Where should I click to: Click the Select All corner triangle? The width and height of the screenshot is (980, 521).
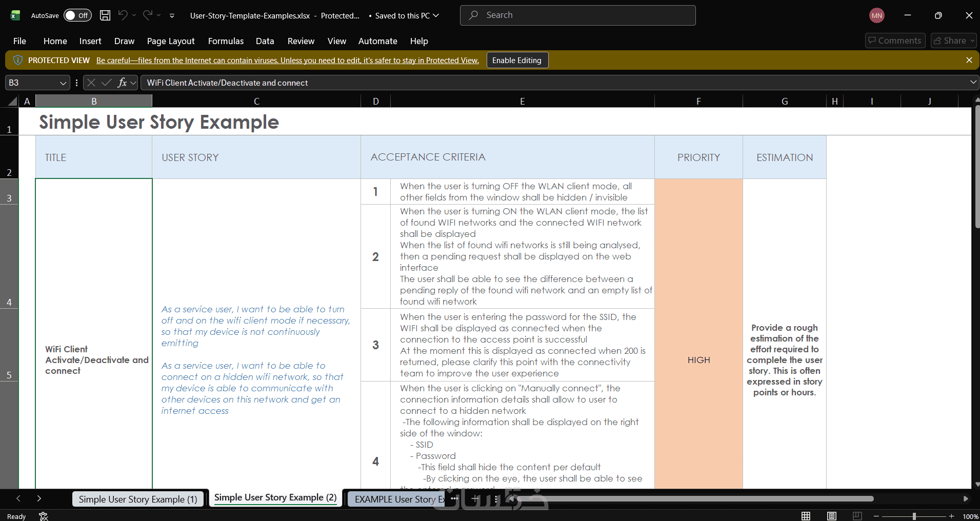(13, 102)
